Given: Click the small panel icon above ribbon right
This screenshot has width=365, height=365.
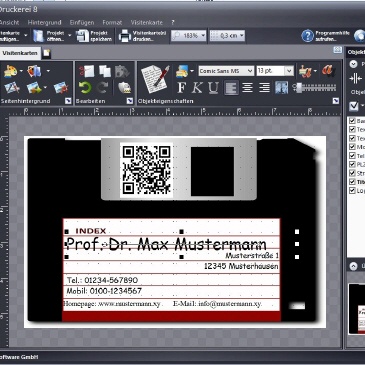Looking at the screenshot, I should point(337,50).
